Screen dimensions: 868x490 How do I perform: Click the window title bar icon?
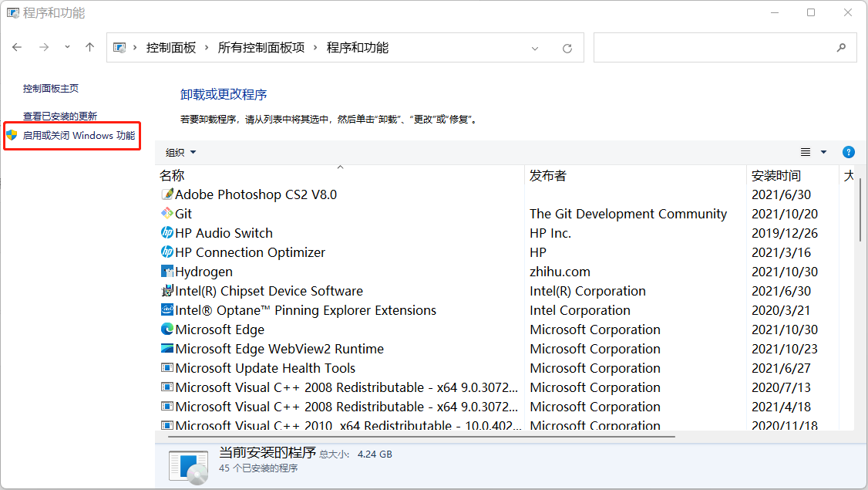13,13
